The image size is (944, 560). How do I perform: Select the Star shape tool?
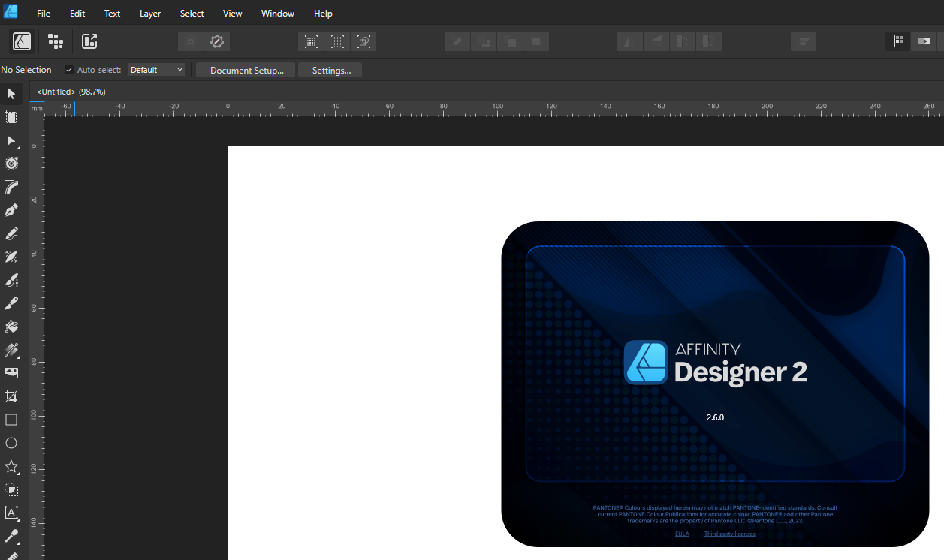pyautogui.click(x=11, y=466)
